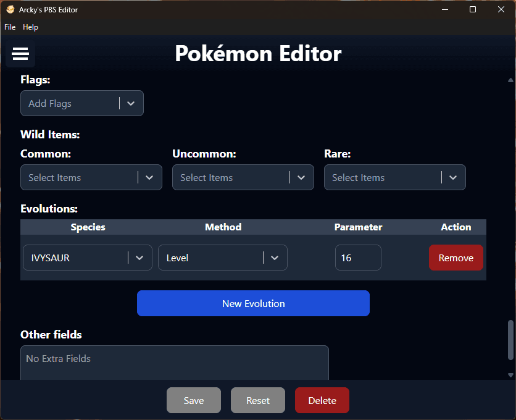The width and height of the screenshot is (516, 420).
Task: Click the scroll down arrow
Action: click(510, 375)
